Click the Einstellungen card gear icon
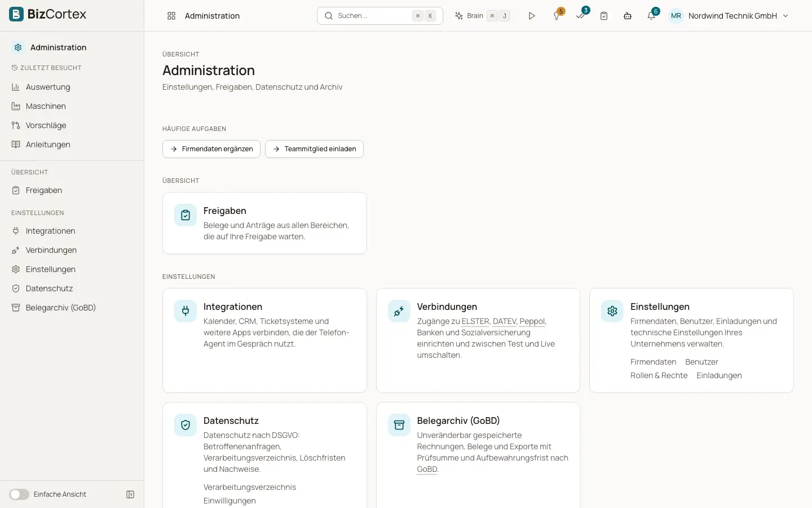The width and height of the screenshot is (812, 508). pos(612,311)
